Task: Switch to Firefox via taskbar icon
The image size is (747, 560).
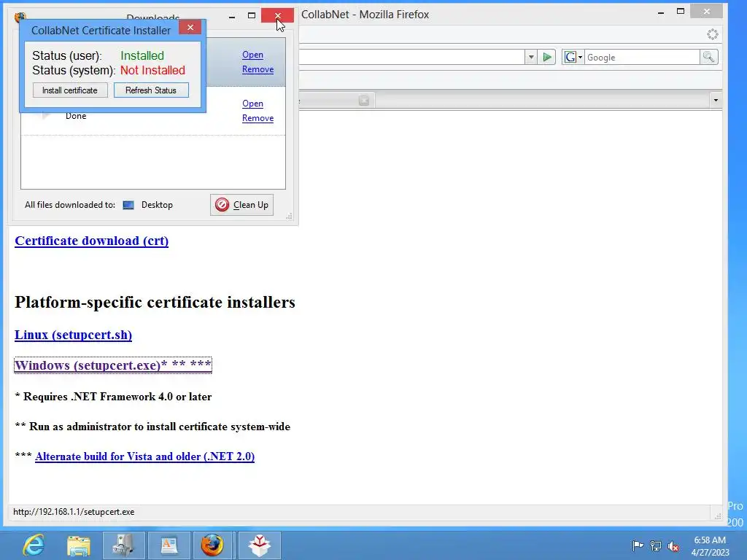Action: 212,545
